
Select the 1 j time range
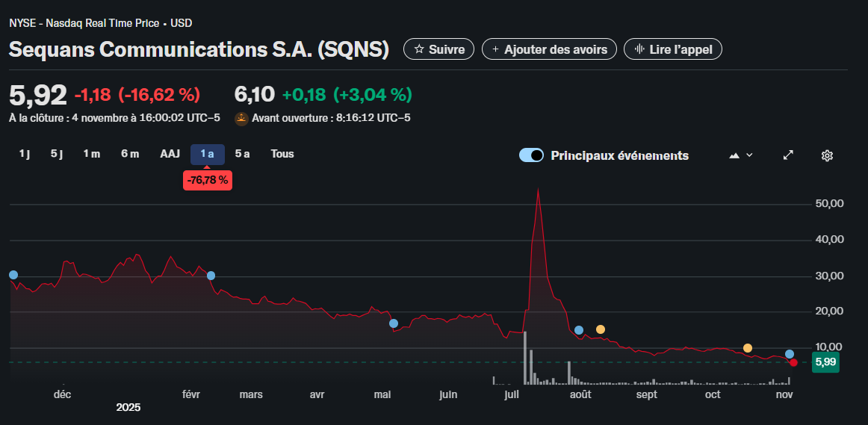tap(25, 154)
